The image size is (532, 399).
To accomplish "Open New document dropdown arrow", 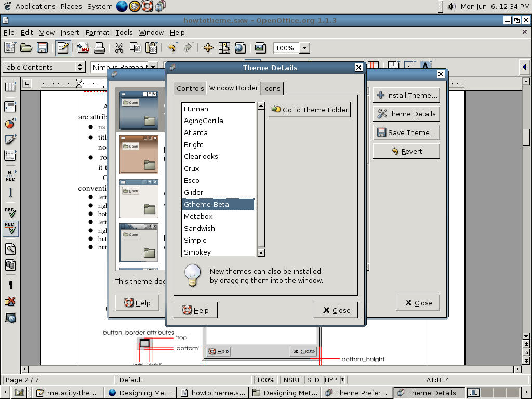I will tap(15, 43).
